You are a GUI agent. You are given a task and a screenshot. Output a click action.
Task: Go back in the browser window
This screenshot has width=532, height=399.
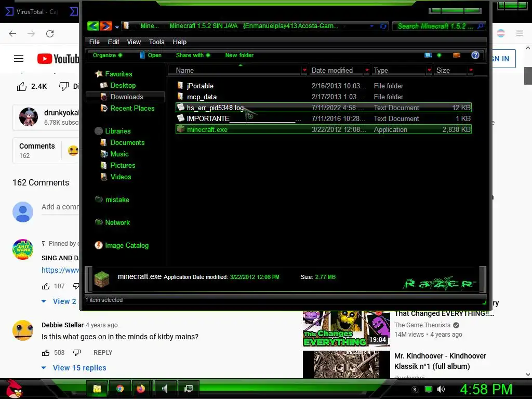click(x=12, y=34)
